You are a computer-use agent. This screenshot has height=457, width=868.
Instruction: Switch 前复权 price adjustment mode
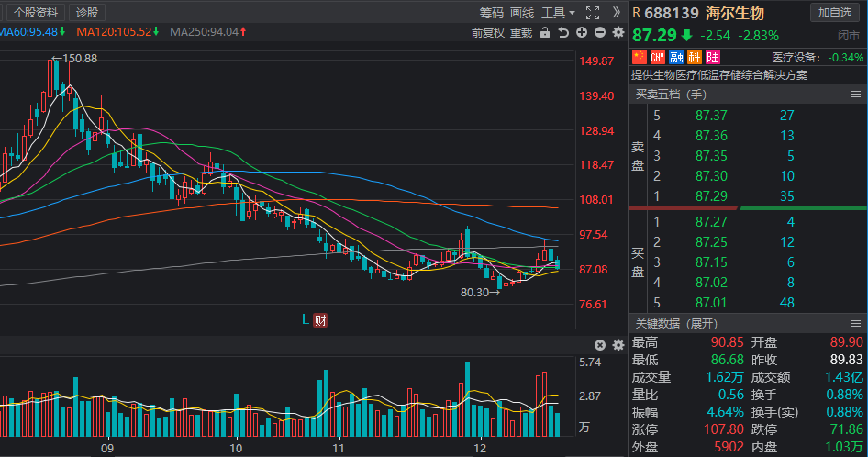tap(488, 33)
